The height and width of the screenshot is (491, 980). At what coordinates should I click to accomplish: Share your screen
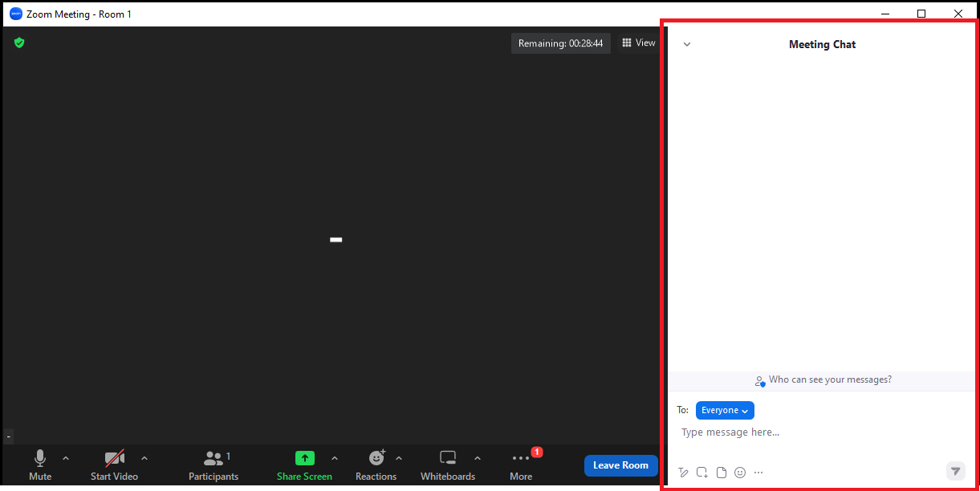pos(304,465)
